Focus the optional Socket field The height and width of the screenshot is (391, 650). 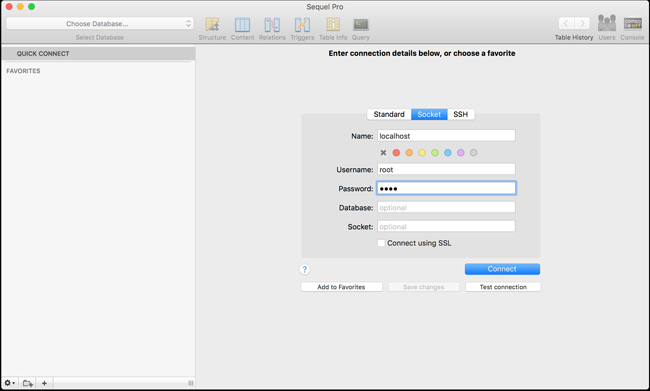tap(446, 226)
